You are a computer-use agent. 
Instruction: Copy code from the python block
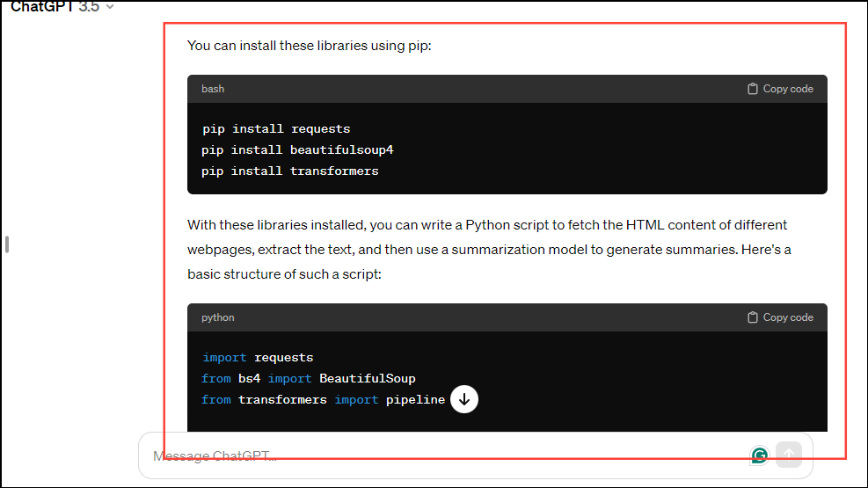click(x=780, y=317)
